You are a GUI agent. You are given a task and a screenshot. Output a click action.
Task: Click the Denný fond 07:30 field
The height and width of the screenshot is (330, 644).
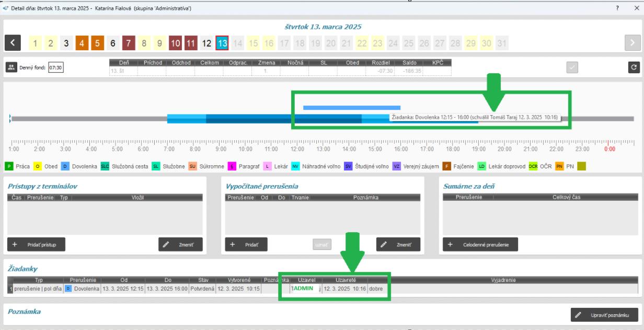pyautogui.click(x=55, y=67)
